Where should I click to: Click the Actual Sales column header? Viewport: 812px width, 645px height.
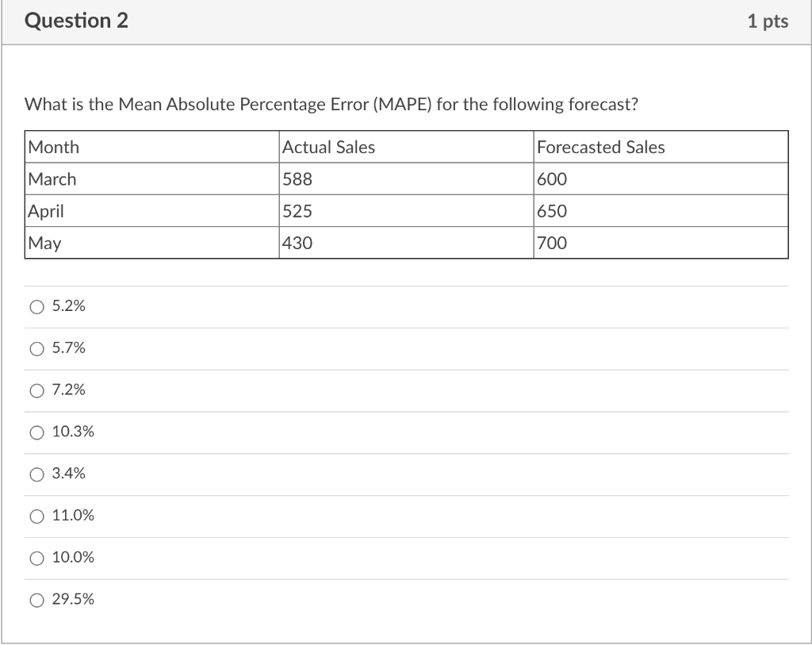pyautogui.click(x=328, y=148)
